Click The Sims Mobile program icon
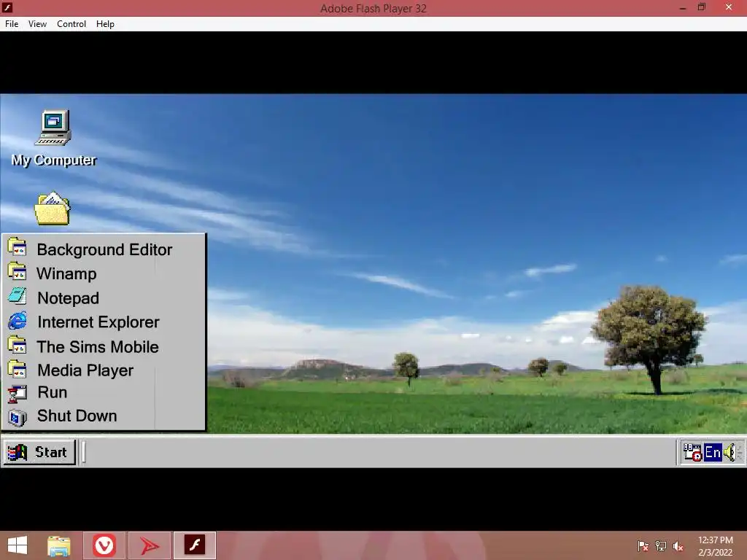Viewport: 747px width, 560px height. (18, 346)
